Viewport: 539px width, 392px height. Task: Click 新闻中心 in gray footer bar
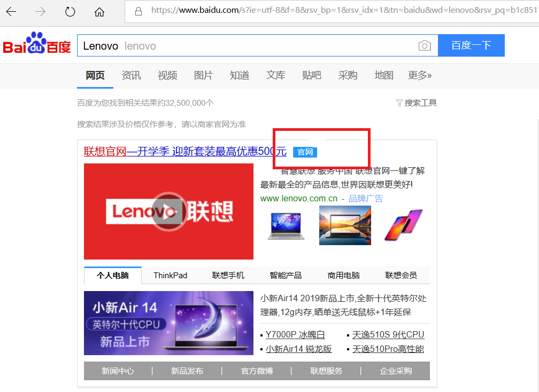(118, 371)
